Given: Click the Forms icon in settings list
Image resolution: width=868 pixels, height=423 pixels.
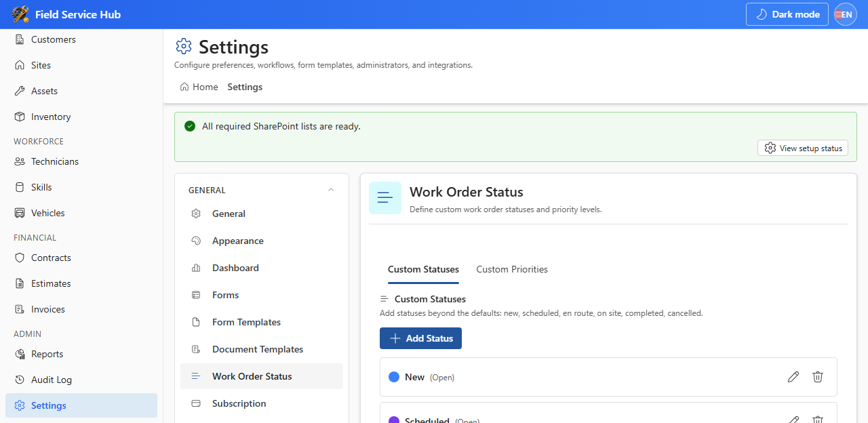Looking at the screenshot, I should tap(196, 295).
